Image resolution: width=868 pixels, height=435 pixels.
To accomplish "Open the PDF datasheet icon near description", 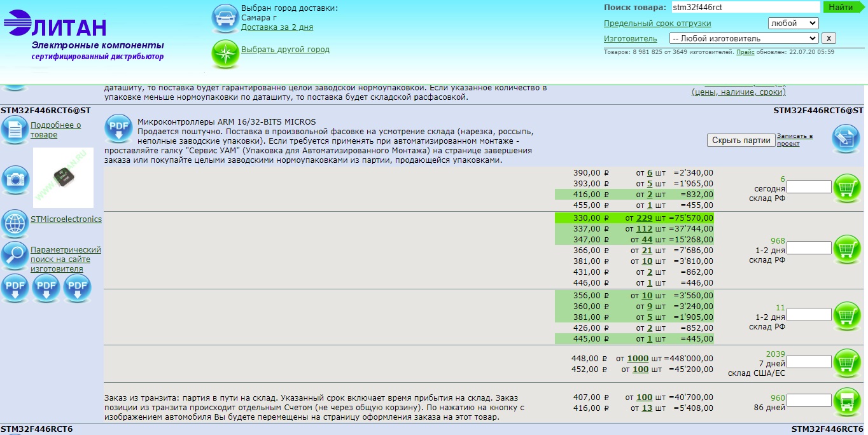I will point(118,128).
